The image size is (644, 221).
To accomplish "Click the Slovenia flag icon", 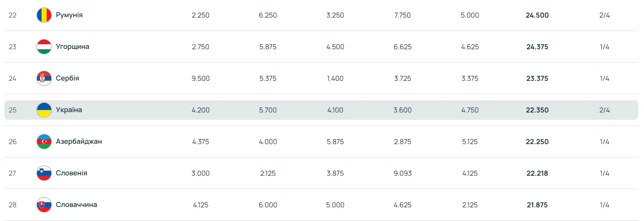I will (x=44, y=173).
